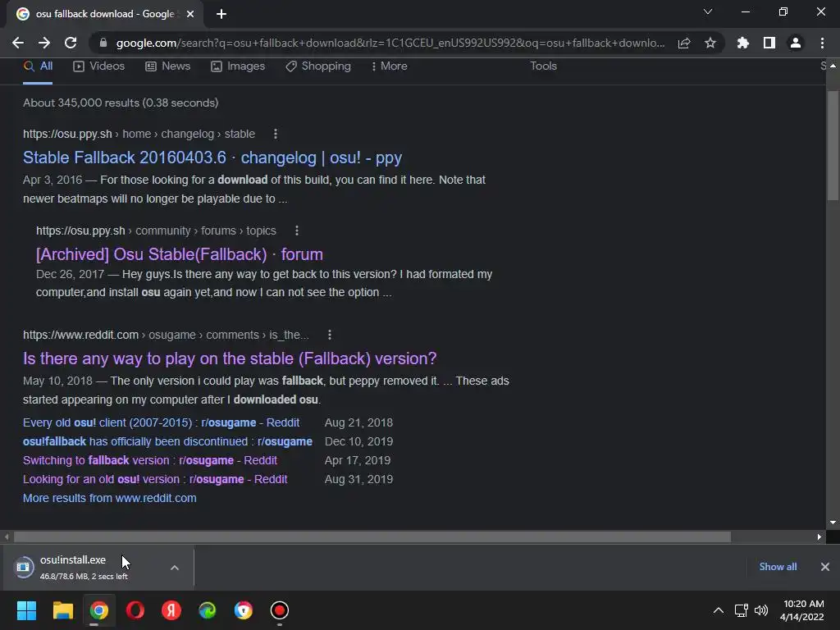Show all downloads
The height and width of the screenshot is (630, 840).
pos(778,567)
